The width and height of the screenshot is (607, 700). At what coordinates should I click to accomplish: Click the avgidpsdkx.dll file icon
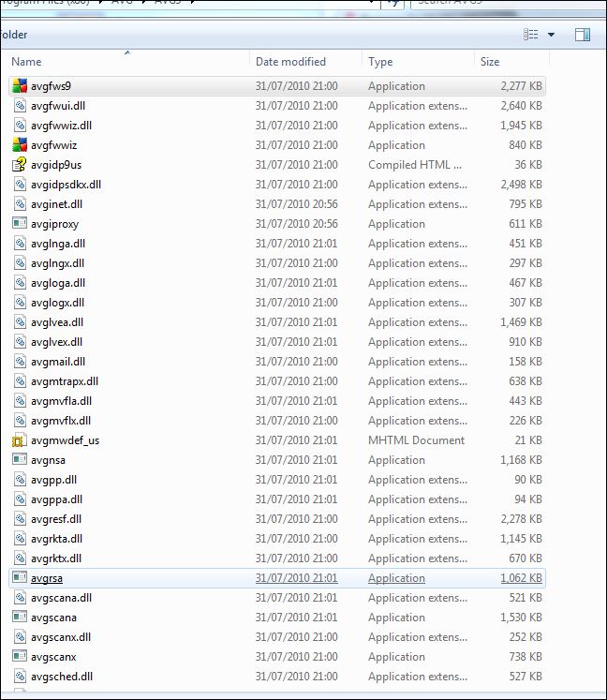click(x=20, y=184)
